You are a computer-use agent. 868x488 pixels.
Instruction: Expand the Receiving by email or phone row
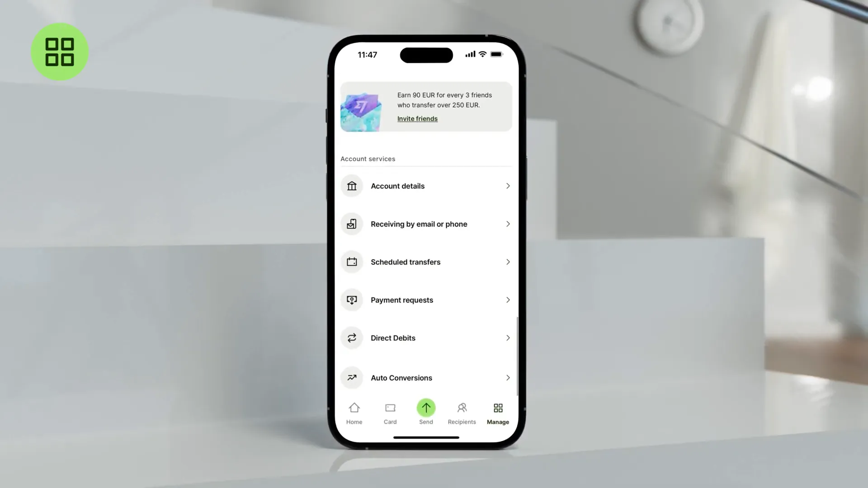click(426, 224)
